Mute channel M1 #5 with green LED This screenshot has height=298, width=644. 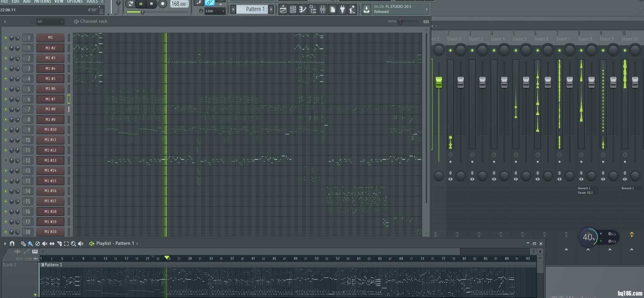click(x=5, y=79)
